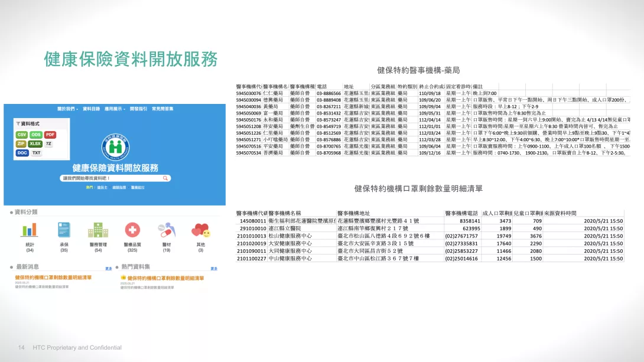
Task: Click the footer HTC Proprietary and Confidential
Action: pos(77,348)
